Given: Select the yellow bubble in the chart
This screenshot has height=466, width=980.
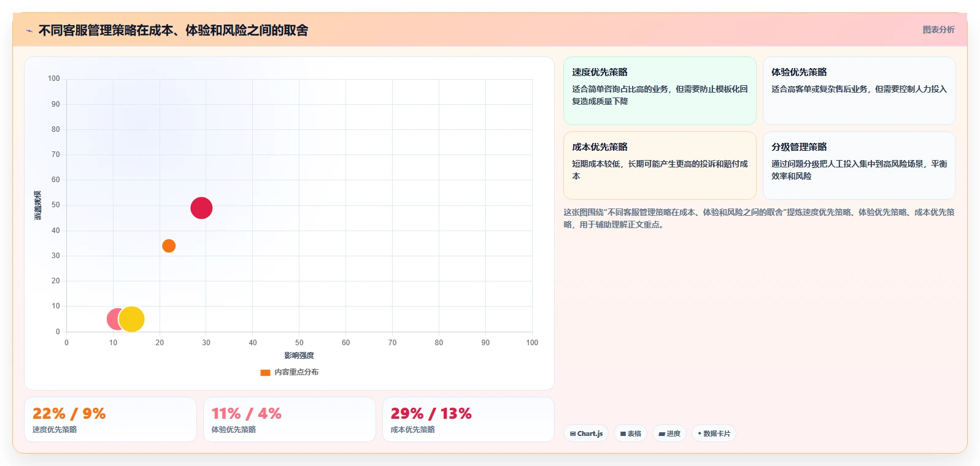Looking at the screenshot, I should 131,319.
